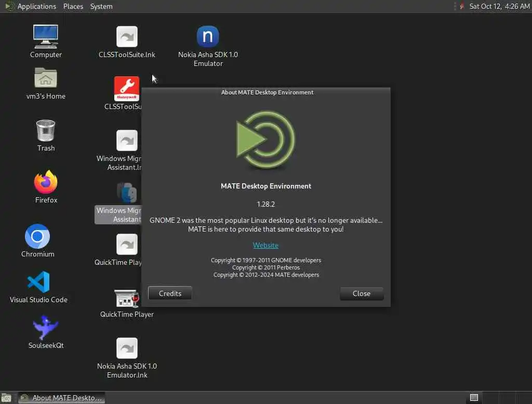
Task: Click the version number 1.28.2
Action: click(265, 204)
